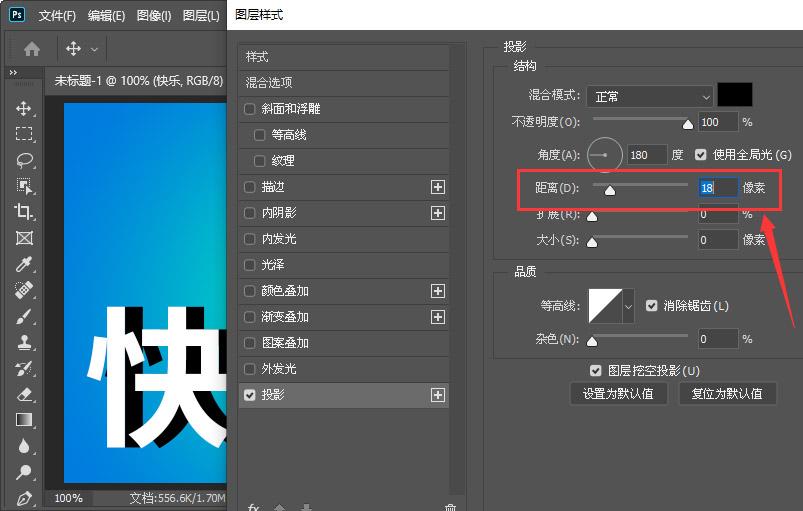Select the Brush tool
Viewport: 803px width, 511px height.
click(x=24, y=316)
